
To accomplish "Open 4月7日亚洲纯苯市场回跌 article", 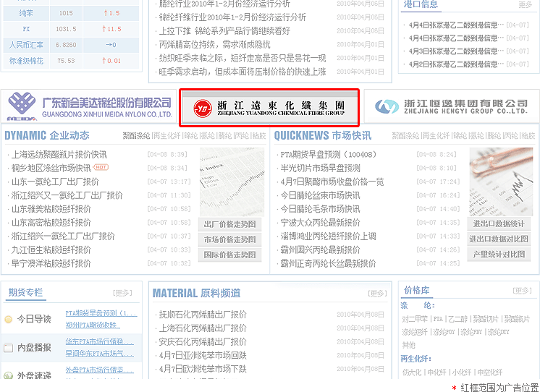I will pos(203,355).
